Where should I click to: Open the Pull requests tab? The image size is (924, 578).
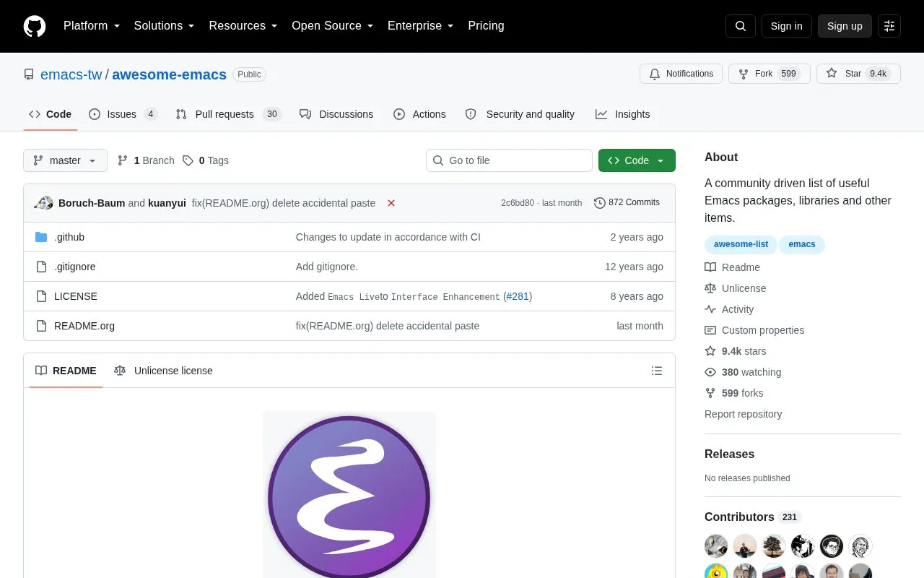click(x=228, y=114)
